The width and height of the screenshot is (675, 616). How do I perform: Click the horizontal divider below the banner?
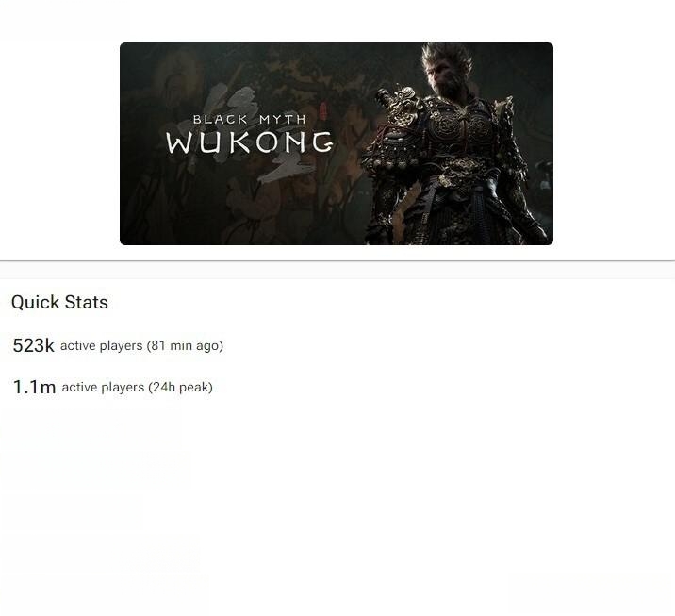pos(337,260)
